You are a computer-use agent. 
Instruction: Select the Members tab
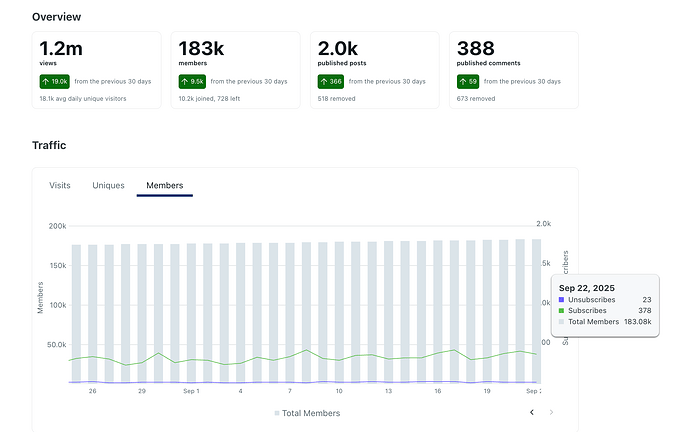click(x=164, y=185)
